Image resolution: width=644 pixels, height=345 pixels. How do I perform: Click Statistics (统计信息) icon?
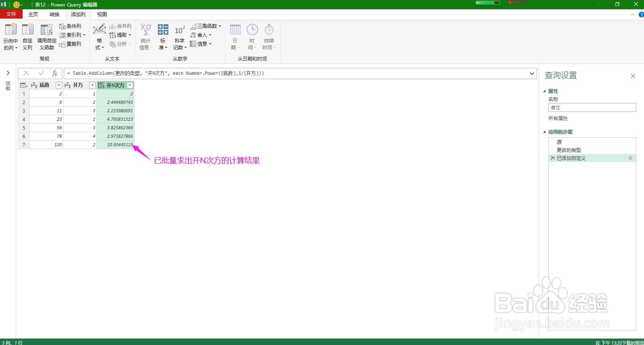[x=146, y=29]
